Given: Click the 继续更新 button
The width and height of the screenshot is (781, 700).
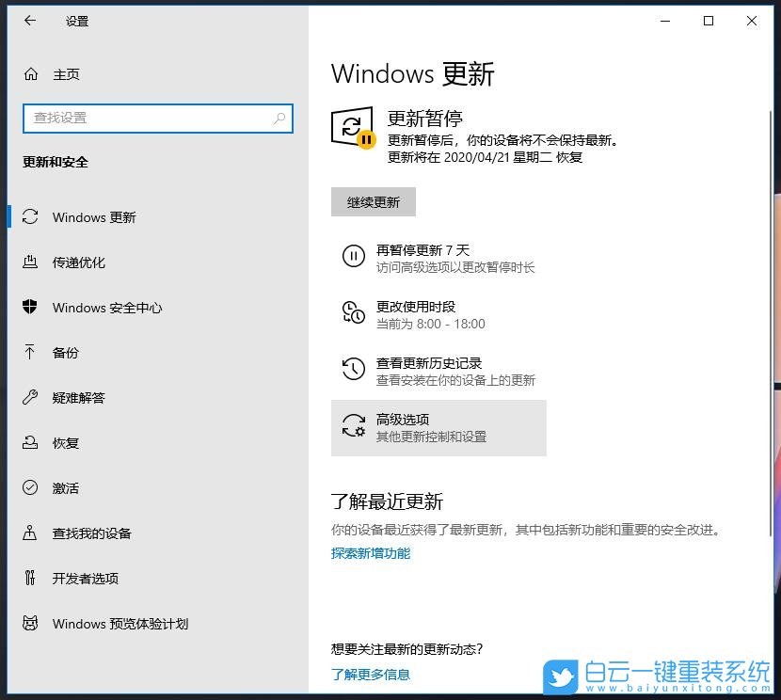Looking at the screenshot, I should point(373,201).
